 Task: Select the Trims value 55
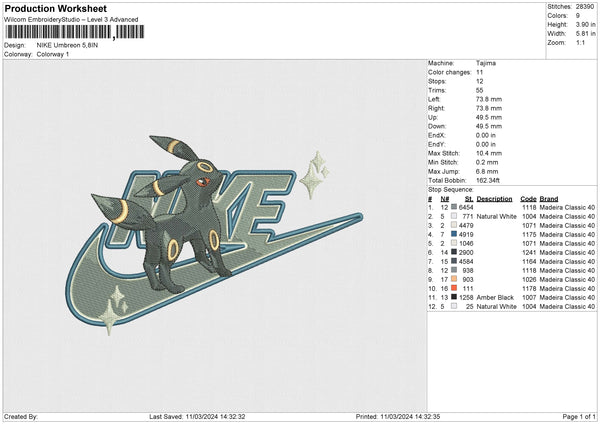[x=480, y=90]
